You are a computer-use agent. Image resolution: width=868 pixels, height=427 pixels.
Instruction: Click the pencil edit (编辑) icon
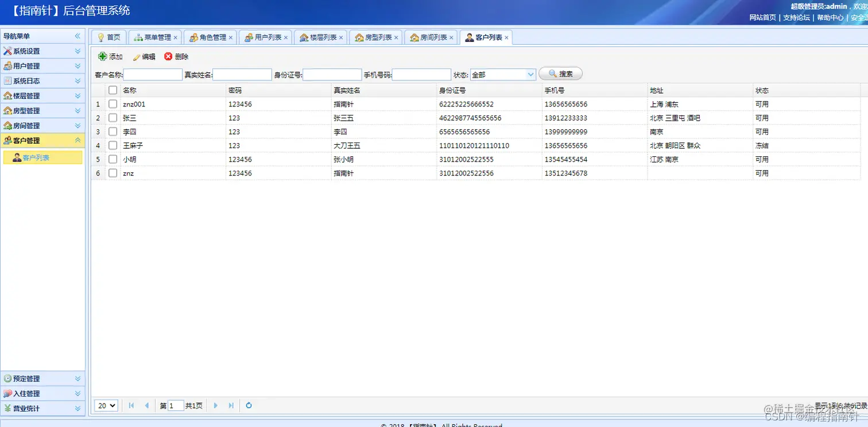click(137, 57)
